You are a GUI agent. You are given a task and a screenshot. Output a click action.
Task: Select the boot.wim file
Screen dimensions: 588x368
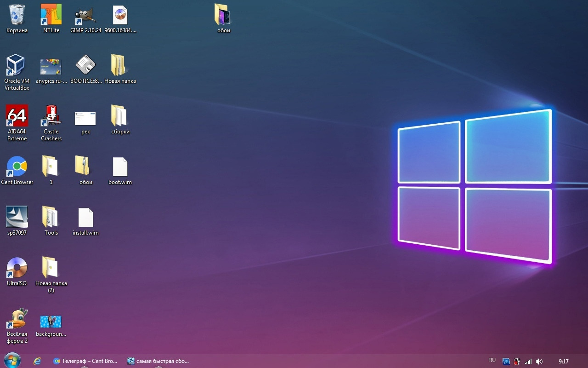click(120, 167)
